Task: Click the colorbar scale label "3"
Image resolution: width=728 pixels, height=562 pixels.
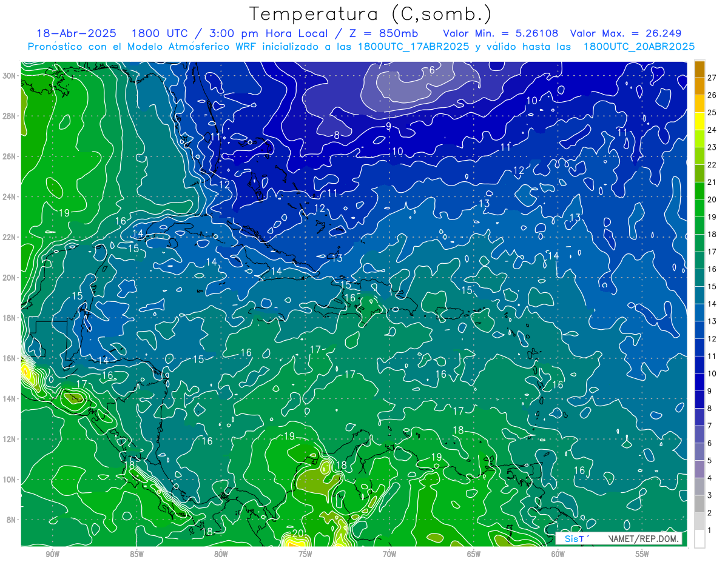Action: point(710,496)
